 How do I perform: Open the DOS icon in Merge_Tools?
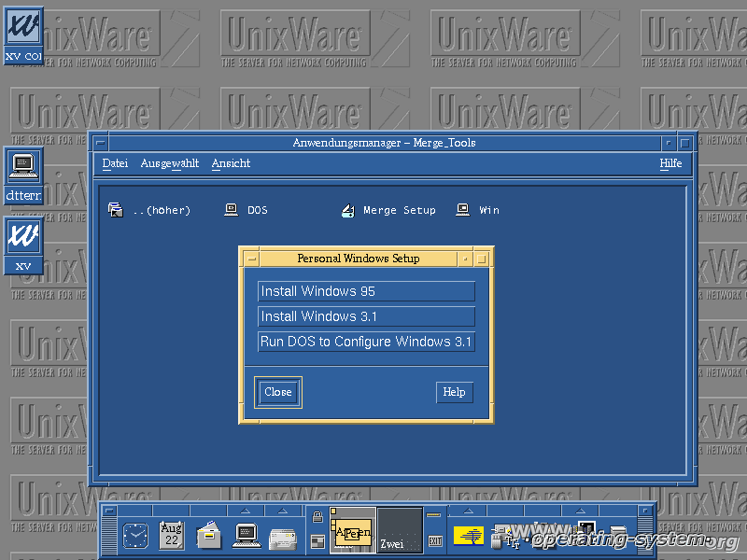[x=232, y=209]
